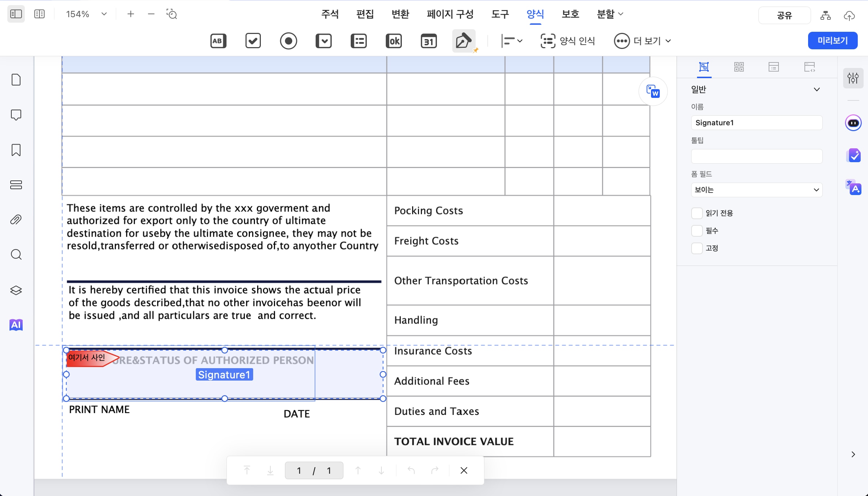Click the 양식 인식 button

tap(568, 41)
